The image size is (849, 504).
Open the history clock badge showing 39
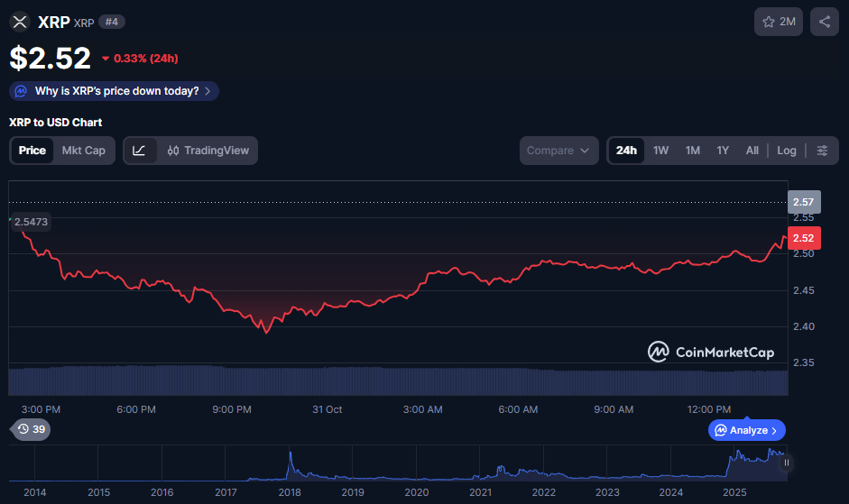coord(31,429)
